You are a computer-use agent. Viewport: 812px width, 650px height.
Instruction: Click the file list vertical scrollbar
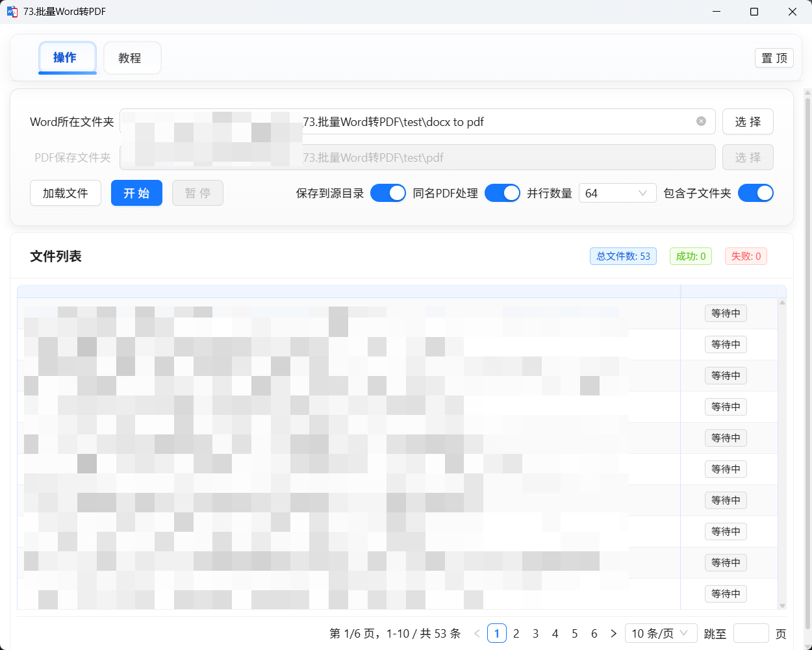(x=782, y=453)
